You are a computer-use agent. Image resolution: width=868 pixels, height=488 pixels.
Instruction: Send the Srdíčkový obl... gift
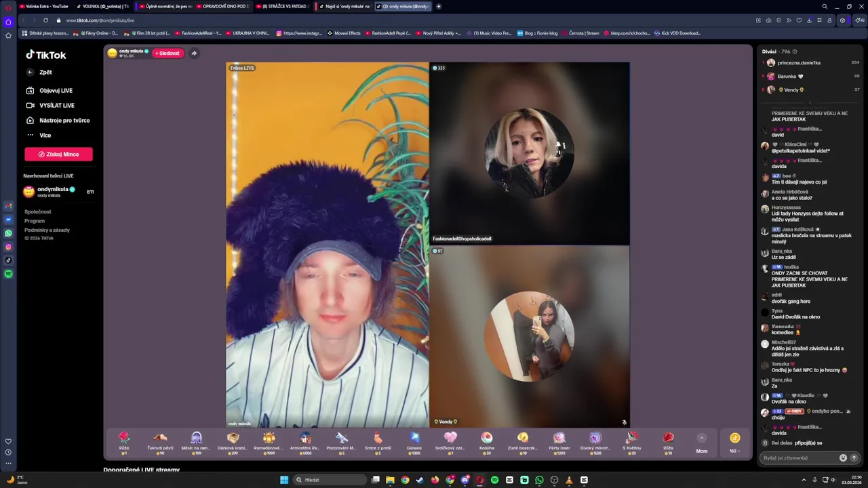tap(450, 443)
